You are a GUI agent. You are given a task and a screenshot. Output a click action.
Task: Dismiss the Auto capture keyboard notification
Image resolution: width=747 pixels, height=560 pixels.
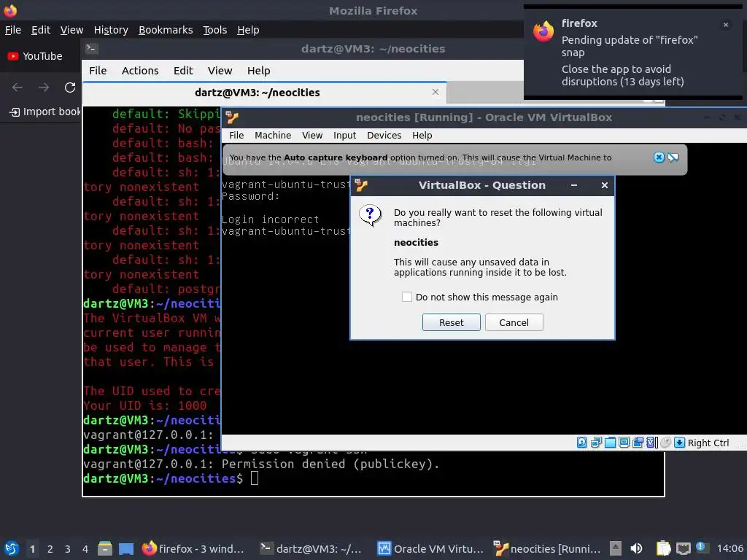pyautogui.click(x=659, y=157)
